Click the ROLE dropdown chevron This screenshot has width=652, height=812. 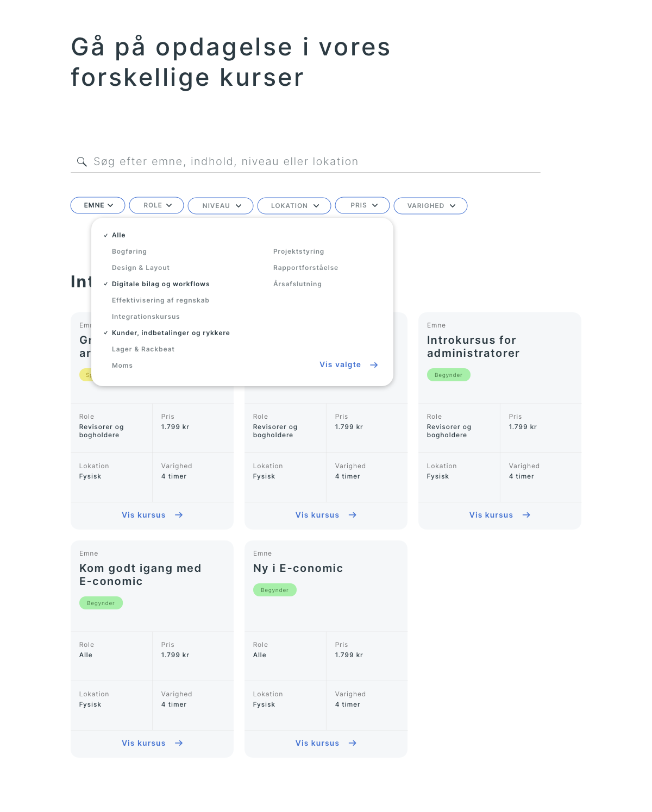point(169,205)
